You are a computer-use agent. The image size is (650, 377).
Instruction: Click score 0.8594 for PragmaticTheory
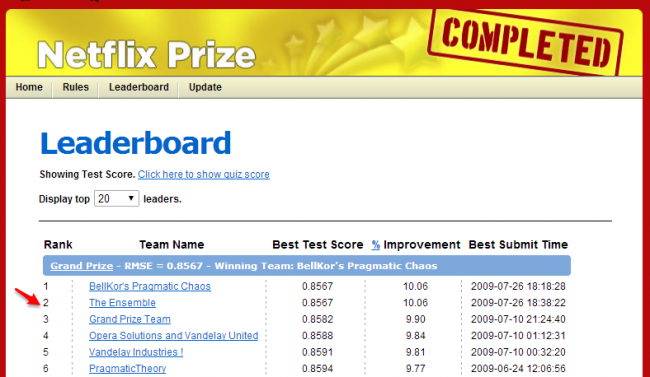pyautogui.click(x=318, y=368)
